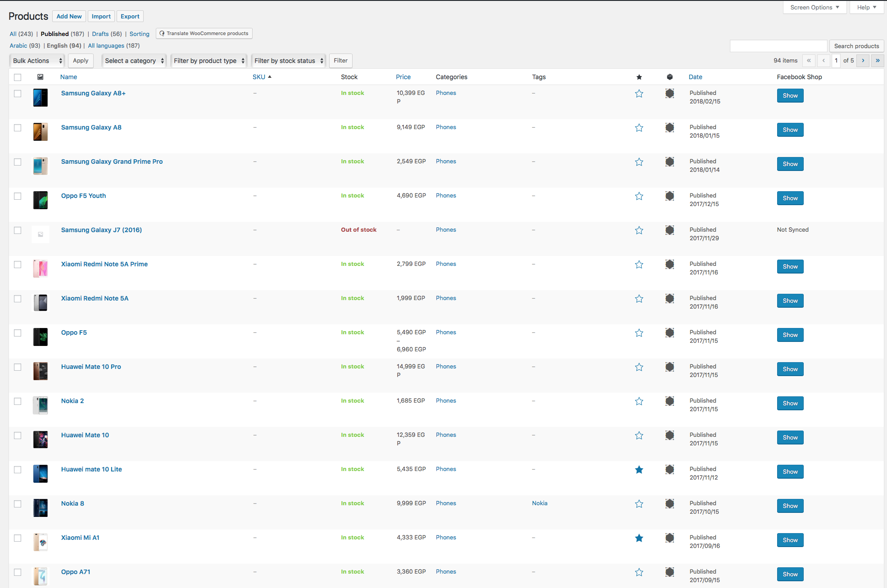Select the Huawei mate 10 Lite checkbox
887x588 pixels.
coord(18,470)
